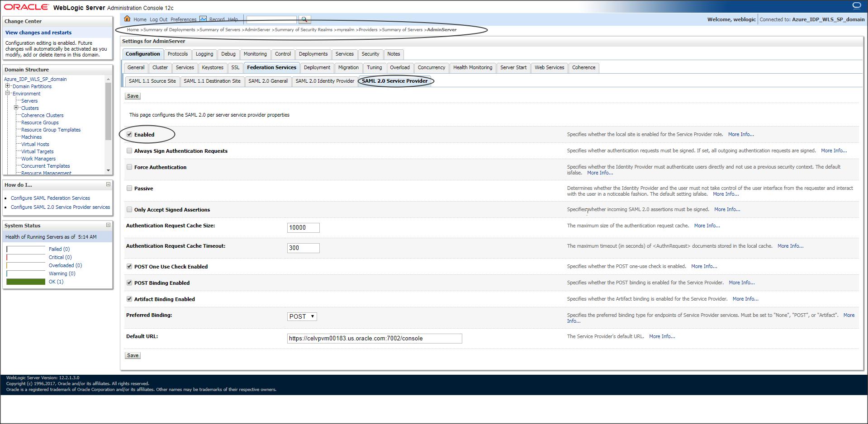Toggle POST One Use Check Enabled
Screen dimensions: 868x424
pos(129,266)
